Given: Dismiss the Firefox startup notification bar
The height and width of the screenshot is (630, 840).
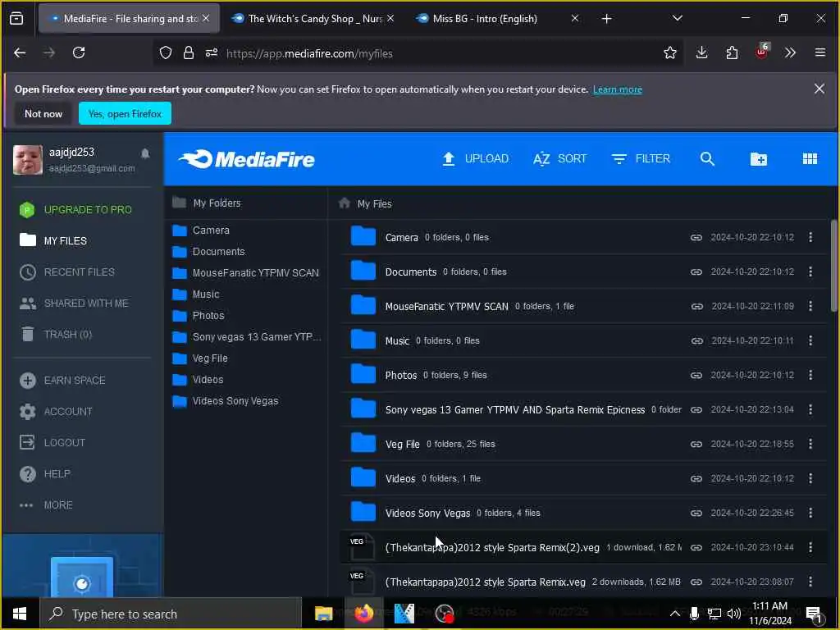Looking at the screenshot, I should [x=819, y=89].
